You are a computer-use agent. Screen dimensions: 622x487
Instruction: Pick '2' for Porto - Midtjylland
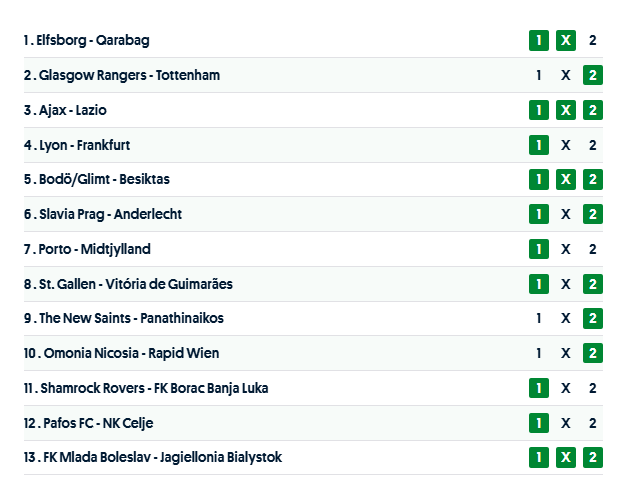[592, 249]
